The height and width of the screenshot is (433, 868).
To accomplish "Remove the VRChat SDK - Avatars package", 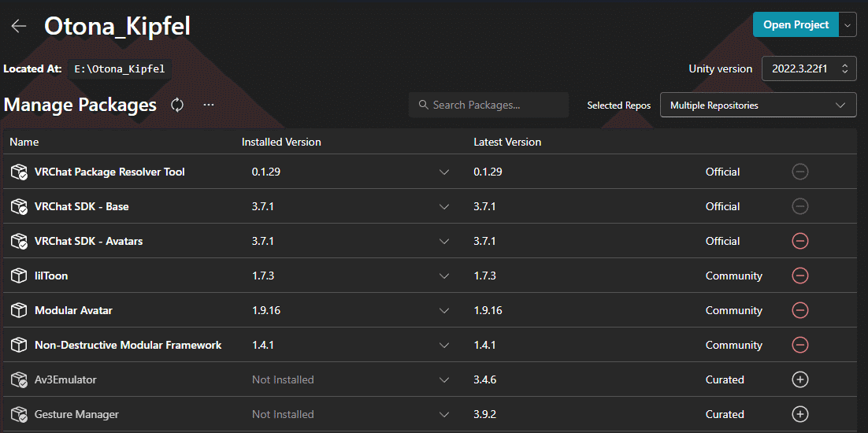I will pos(800,241).
